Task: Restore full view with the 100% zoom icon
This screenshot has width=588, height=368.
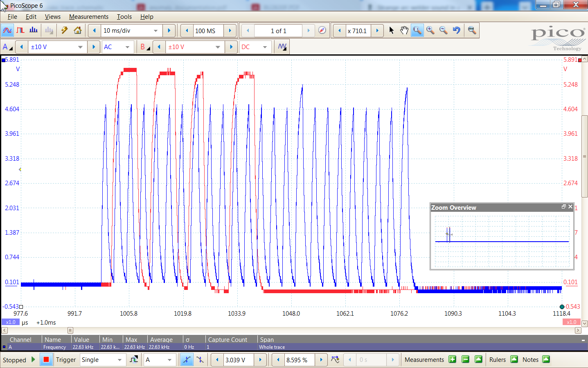Action: pyautogui.click(x=471, y=30)
